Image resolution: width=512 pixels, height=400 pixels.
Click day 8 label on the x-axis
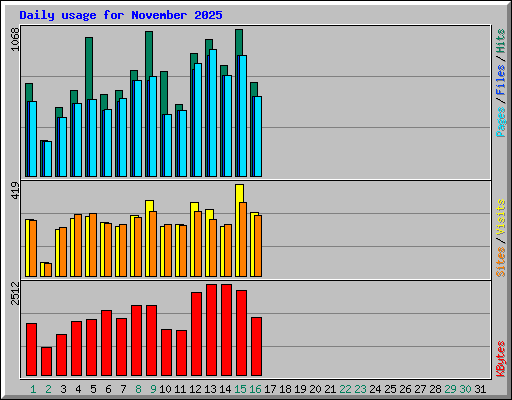pyautogui.click(x=138, y=389)
